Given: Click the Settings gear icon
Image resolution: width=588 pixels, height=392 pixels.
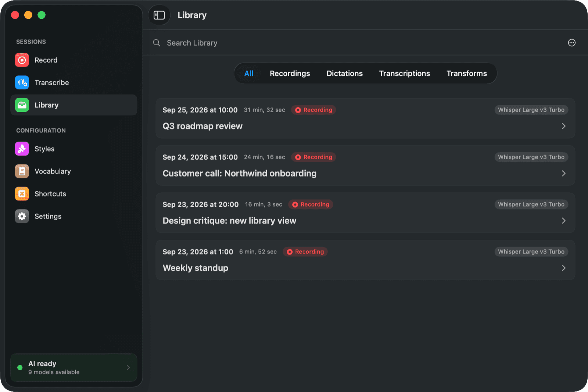Looking at the screenshot, I should pos(22,216).
